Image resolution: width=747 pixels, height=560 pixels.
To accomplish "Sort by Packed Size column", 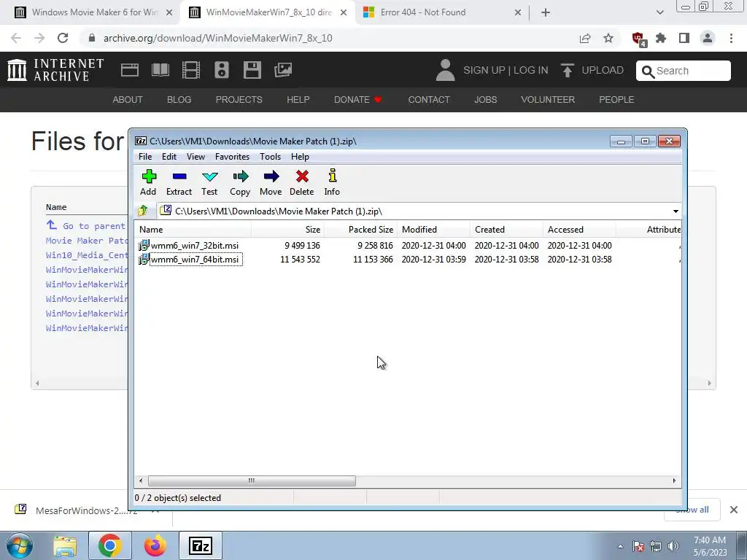I will click(x=360, y=230).
